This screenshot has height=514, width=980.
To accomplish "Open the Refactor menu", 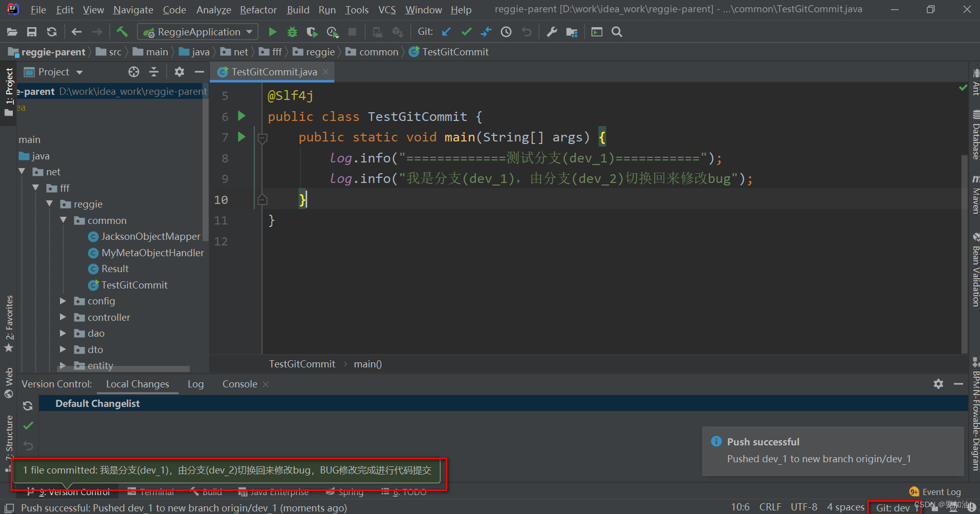I will [258, 10].
